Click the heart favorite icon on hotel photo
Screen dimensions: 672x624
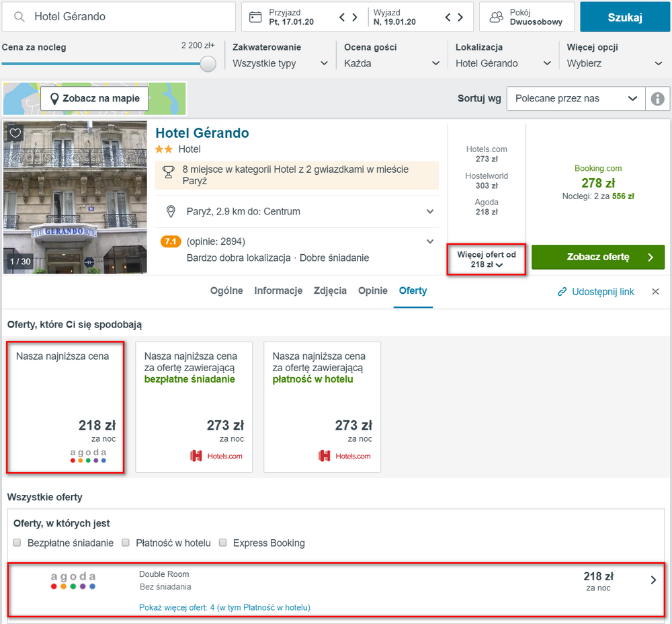pos(15,133)
